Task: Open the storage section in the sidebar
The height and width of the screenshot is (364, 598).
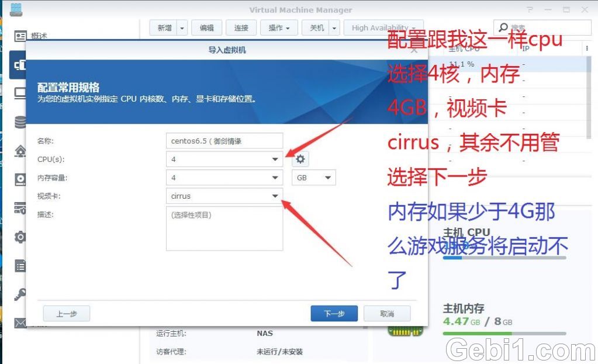Action: (x=20, y=122)
